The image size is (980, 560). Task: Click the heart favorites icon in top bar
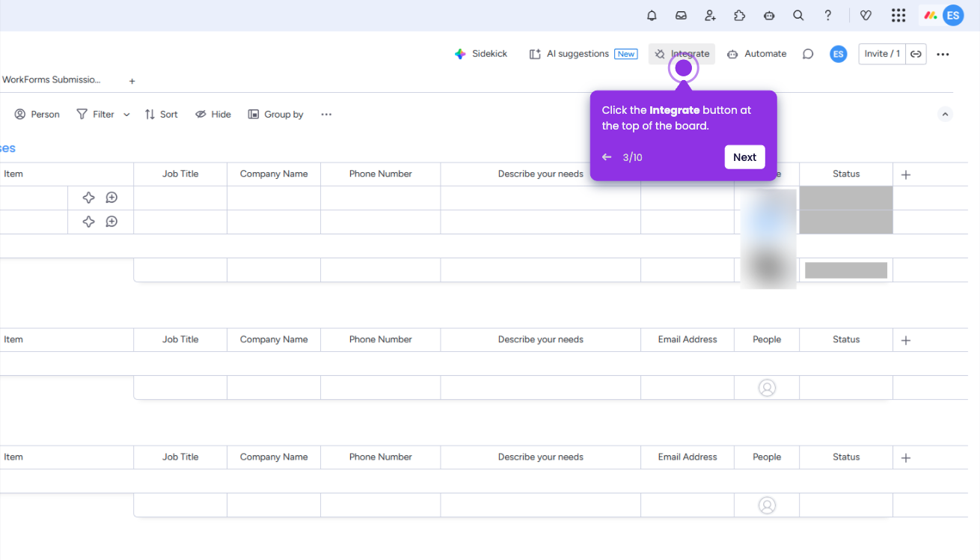(x=866, y=15)
